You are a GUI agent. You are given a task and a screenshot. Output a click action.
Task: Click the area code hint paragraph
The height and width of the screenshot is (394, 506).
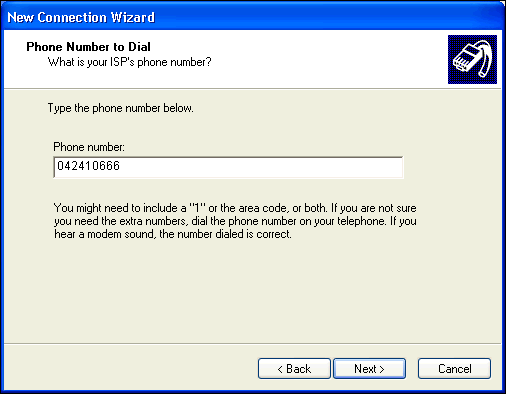click(235, 221)
